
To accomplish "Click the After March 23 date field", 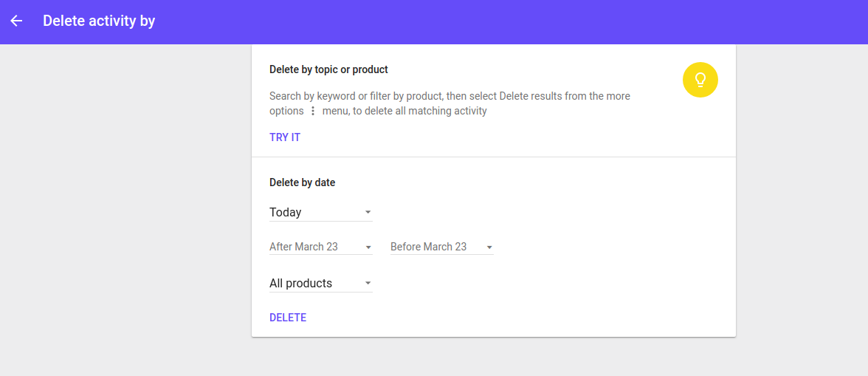I will 310,247.
